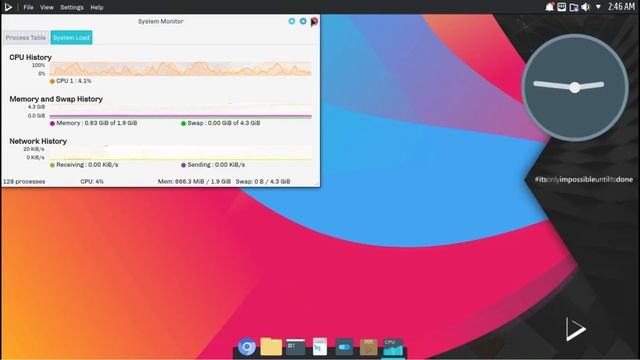The image size is (640, 360).
Task: Open the View menu
Action: click(x=47, y=7)
